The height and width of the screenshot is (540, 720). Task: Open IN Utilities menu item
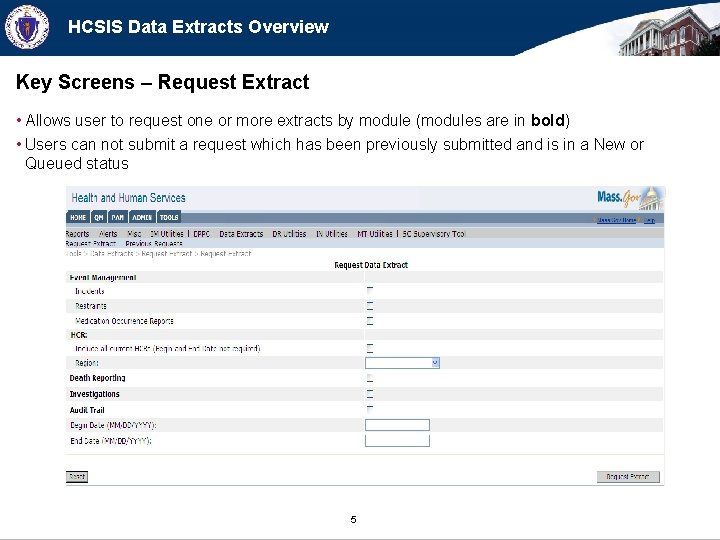coord(332,234)
